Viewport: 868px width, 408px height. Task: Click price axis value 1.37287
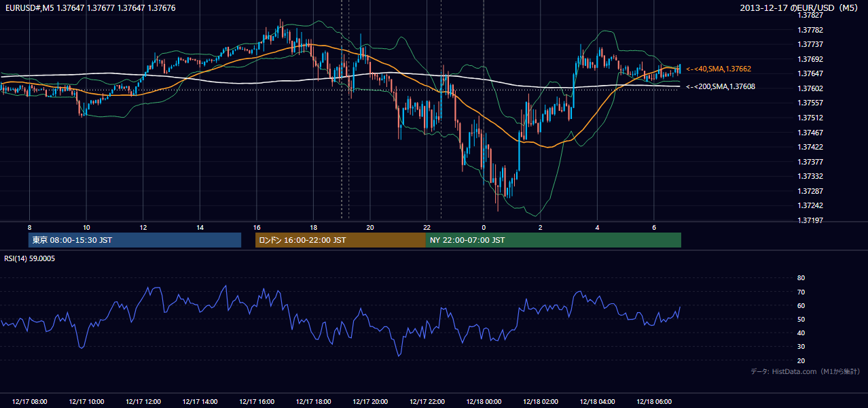(810, 191)
